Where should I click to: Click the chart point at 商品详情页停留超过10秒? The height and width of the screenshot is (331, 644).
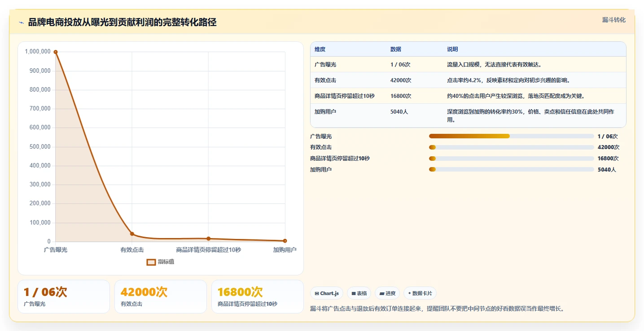pyautogui.click(x=208, y=238)
